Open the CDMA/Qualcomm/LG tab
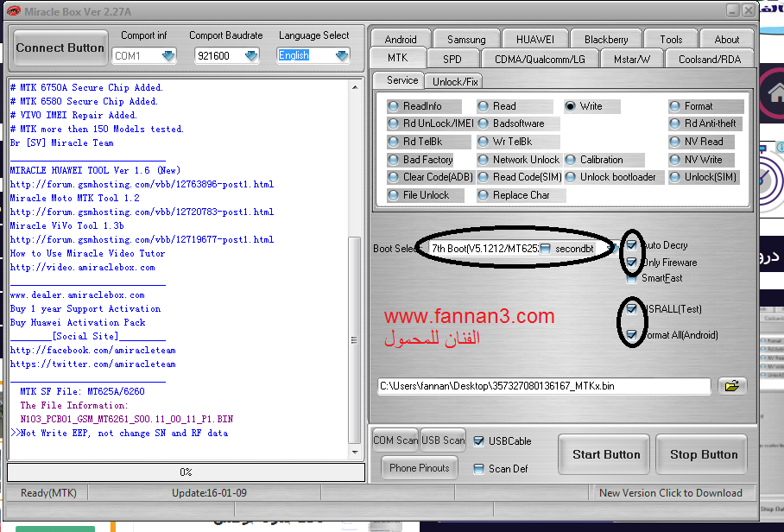This screenshot has height=532, width=784. tap(540, 59)
